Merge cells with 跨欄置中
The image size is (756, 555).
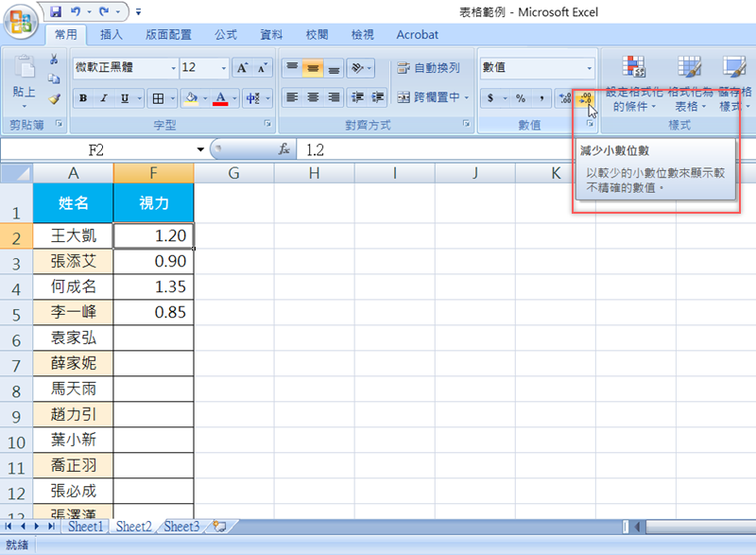[428, 97]
